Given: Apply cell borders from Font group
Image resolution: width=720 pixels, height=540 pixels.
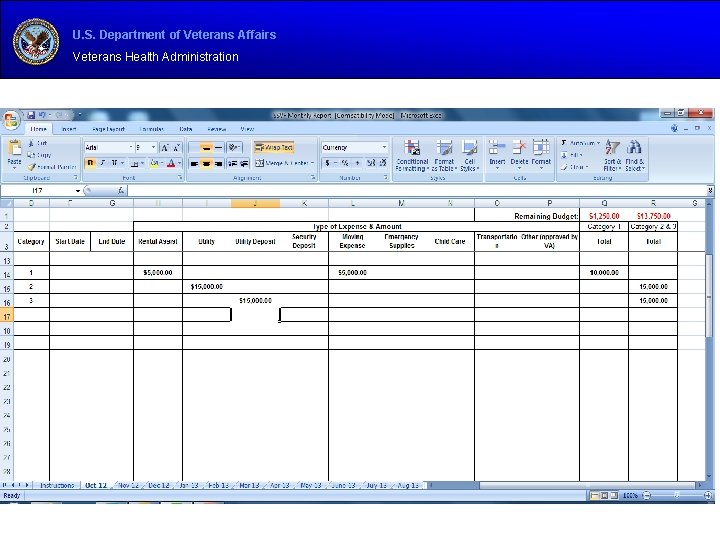Looking at the screenshot, I should tap(135, 163).
